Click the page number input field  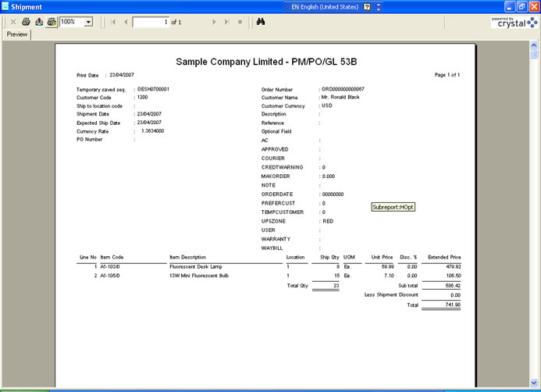(x=151, y=22)
